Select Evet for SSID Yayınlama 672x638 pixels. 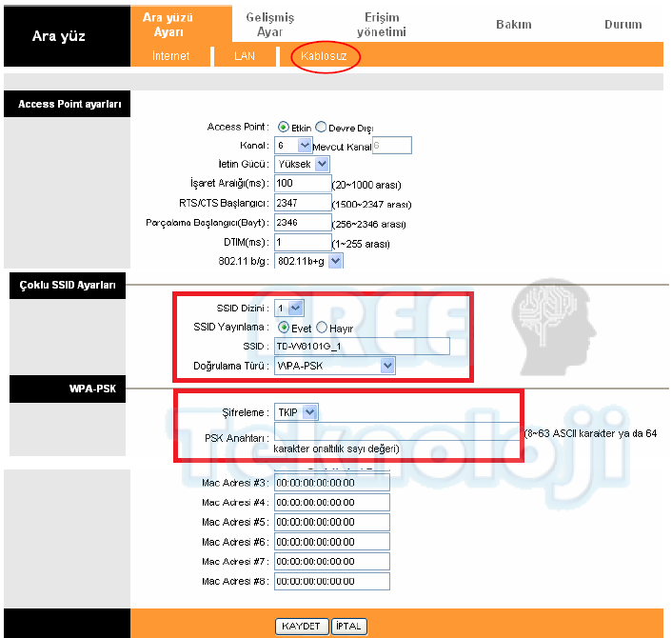coord(284,328)
